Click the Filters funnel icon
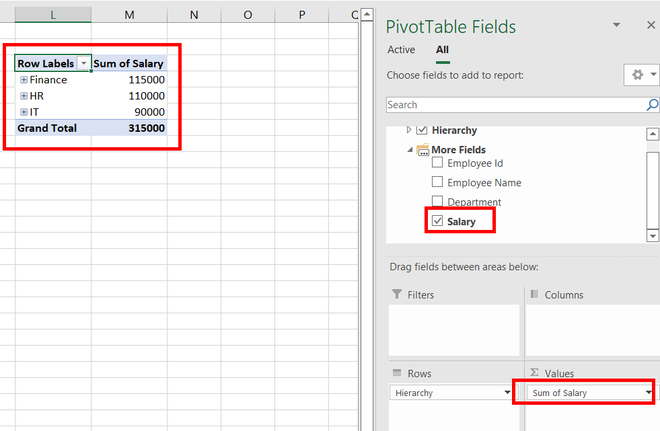The image size is (660, 431). click(x=397, y=294)
